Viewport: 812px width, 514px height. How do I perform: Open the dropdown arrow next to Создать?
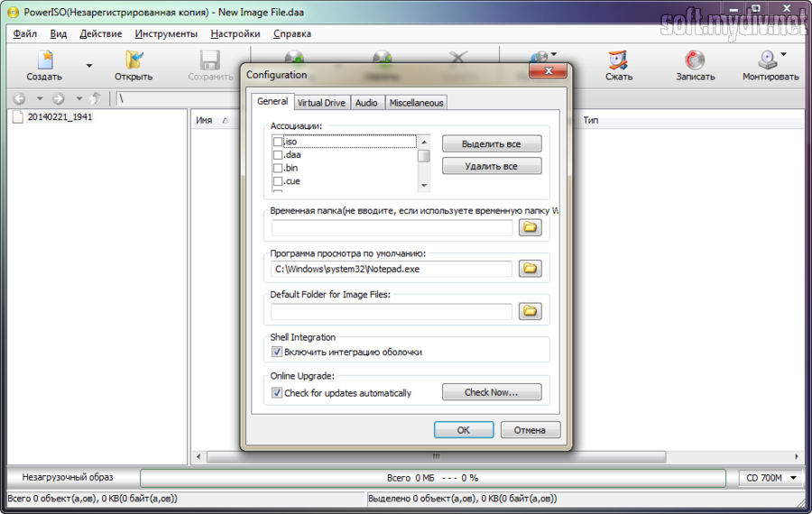click(x=89, y=66)
